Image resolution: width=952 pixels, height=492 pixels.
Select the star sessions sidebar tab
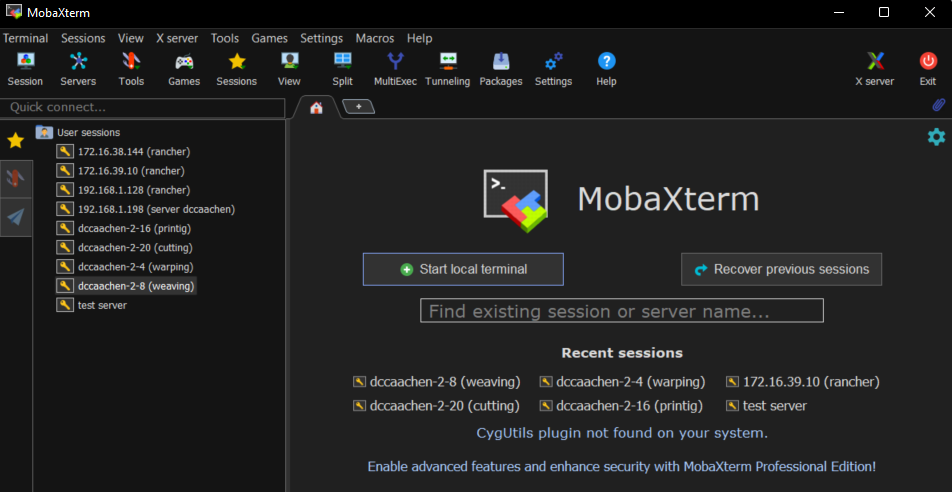(x=15, y=140)
